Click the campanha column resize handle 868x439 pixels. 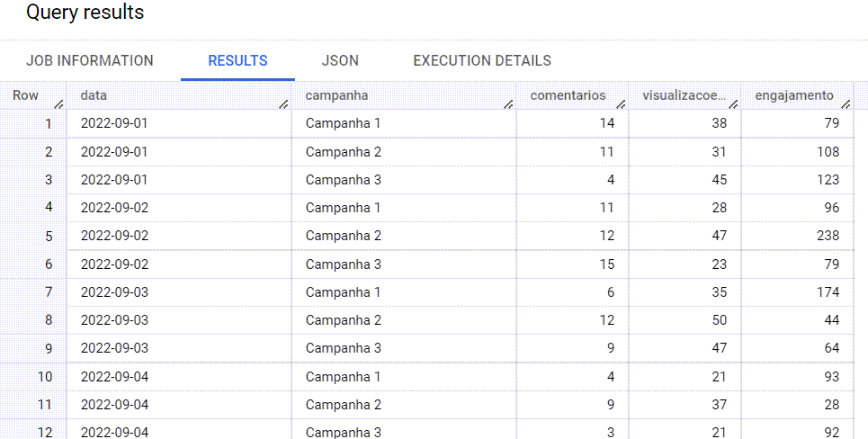(x=509, y=104)
